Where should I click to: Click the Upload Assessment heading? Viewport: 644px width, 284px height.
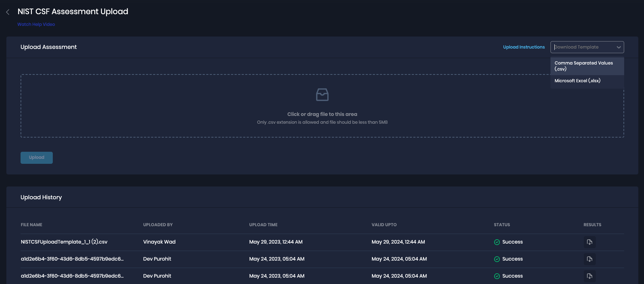click(49, 47)
